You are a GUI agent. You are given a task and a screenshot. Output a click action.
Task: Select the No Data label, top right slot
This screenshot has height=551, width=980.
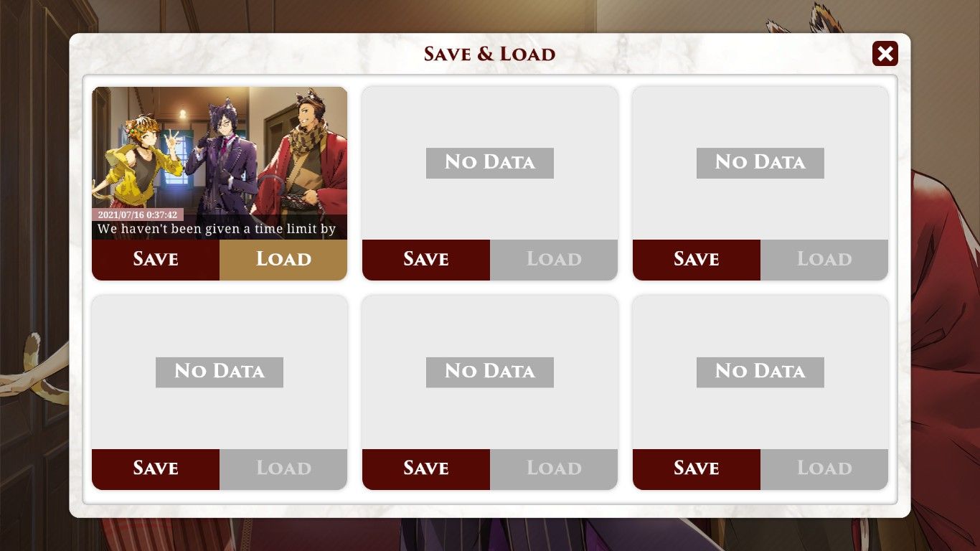760,163
